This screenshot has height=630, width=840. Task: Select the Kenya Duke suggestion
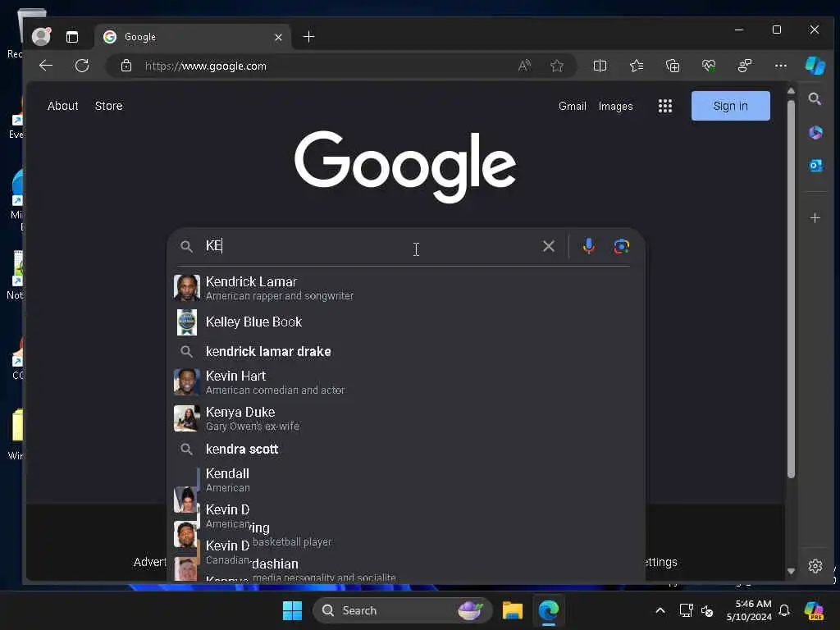tap(405, 418)
